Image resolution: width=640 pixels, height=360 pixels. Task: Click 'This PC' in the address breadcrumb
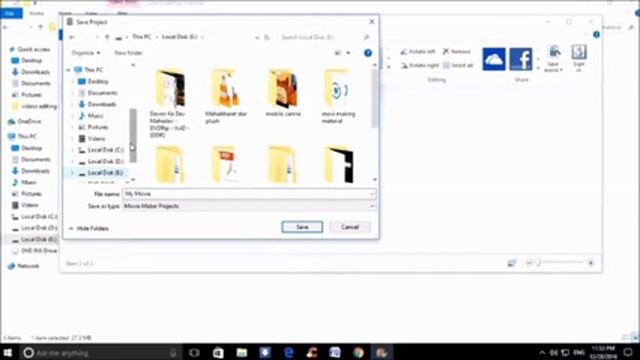coord(142,37)
